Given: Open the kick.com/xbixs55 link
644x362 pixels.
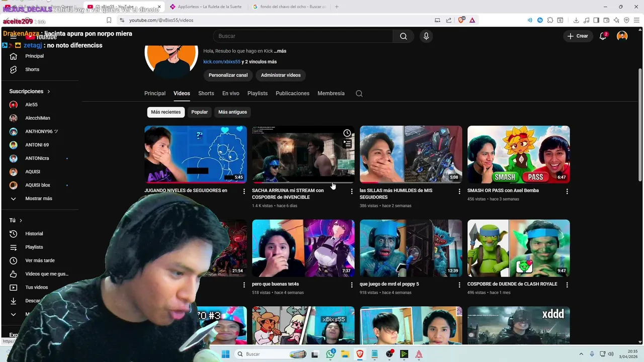Looking at the screenshot, I should (x=222, y=62).
